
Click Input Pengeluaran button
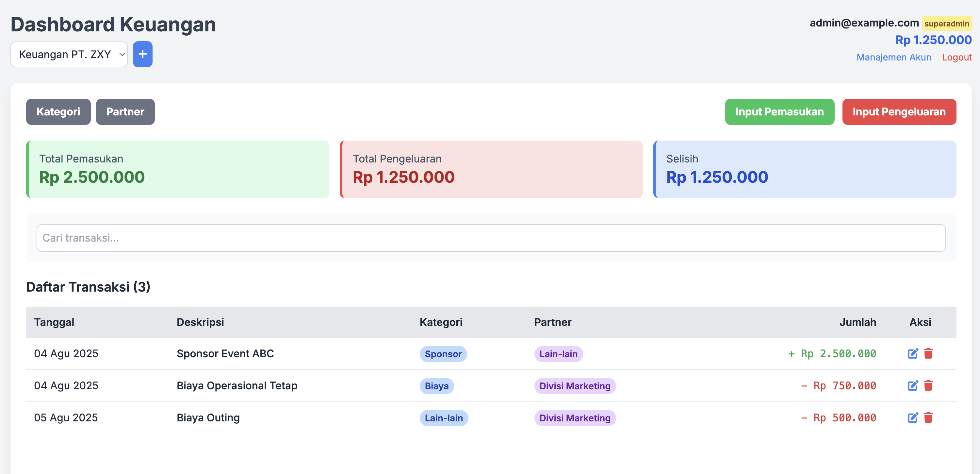899,112
